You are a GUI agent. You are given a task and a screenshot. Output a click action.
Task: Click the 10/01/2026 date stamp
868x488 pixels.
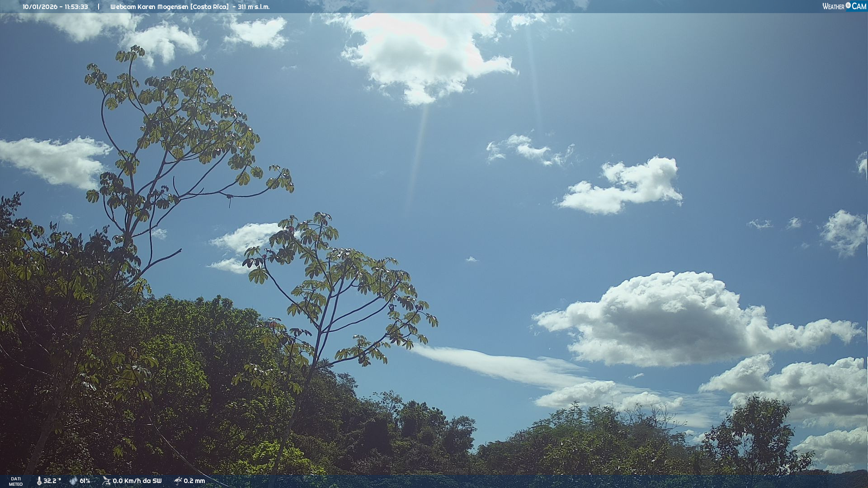pos(40,7)
